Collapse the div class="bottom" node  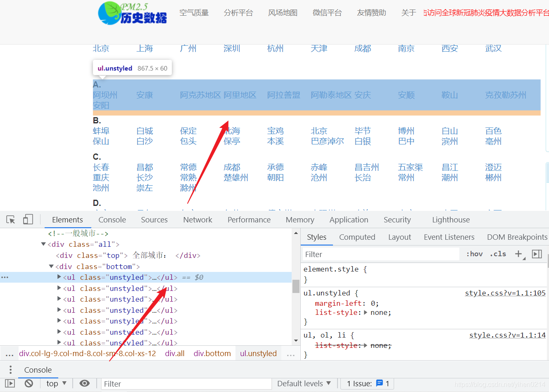51,267
